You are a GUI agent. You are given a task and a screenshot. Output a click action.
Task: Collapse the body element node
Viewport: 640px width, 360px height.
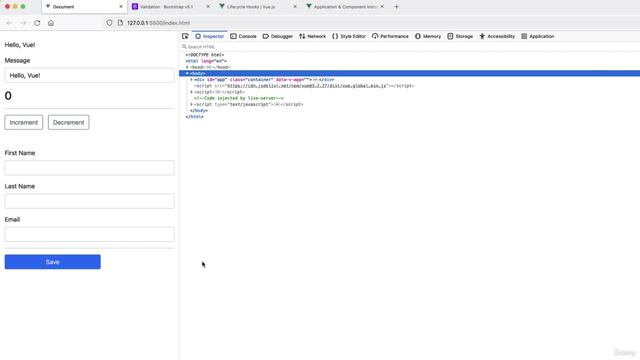[187, 73]
